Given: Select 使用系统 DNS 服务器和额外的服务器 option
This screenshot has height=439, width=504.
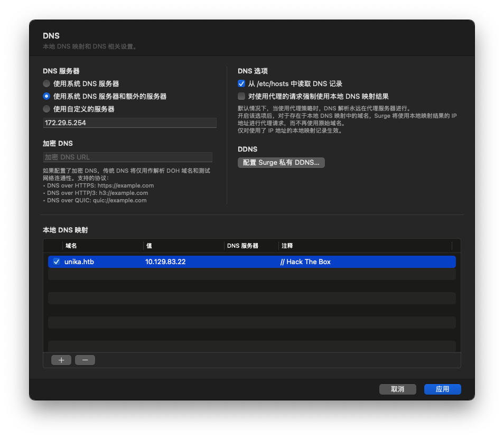Looking at the screenshot, I should (46, 96).
